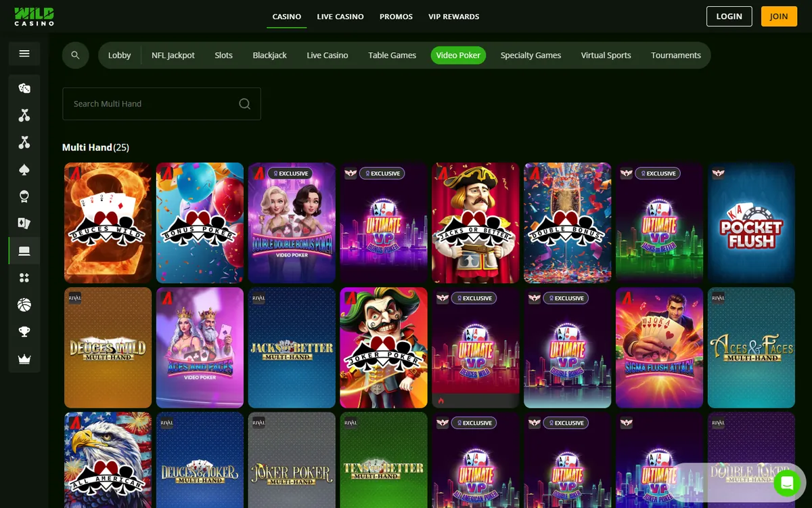Viewport: 812px width, 508px height.
Task: Open the live dealer face sidebar icon
Action: 24,196
